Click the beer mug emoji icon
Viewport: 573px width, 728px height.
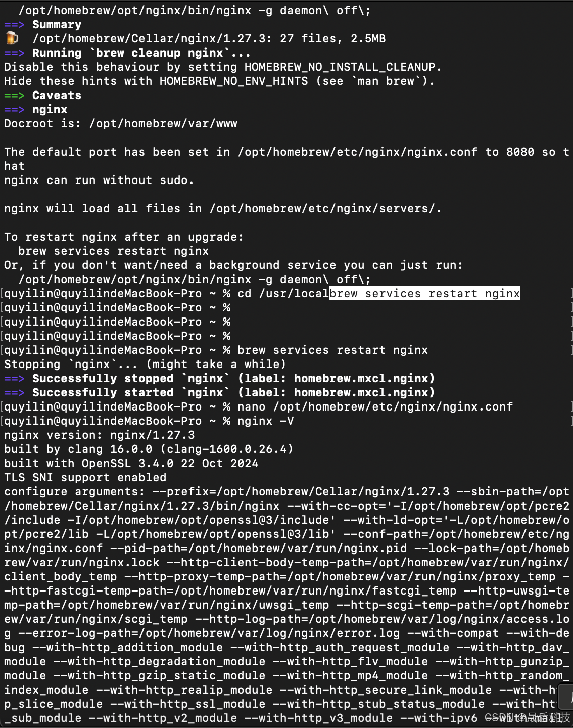tap(12, 38)
